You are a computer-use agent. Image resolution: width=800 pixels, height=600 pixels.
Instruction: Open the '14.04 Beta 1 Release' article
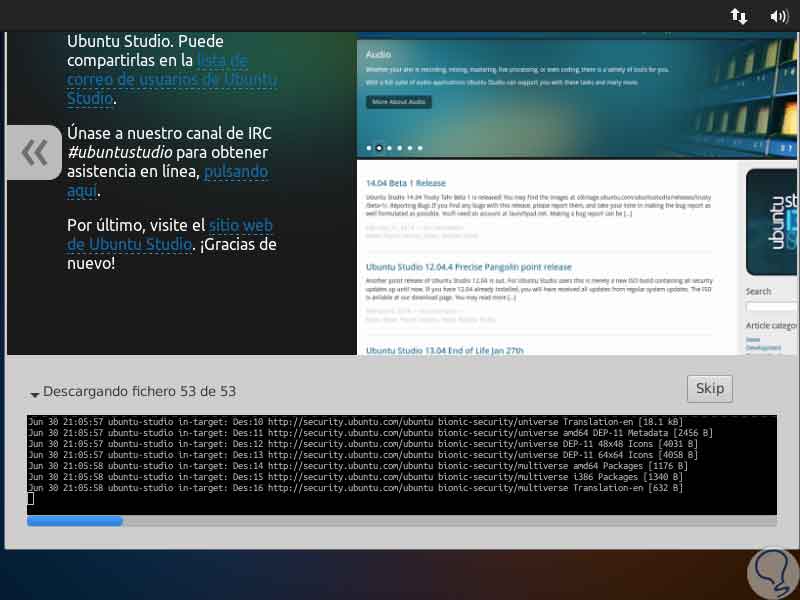click(x=406, y=183)
